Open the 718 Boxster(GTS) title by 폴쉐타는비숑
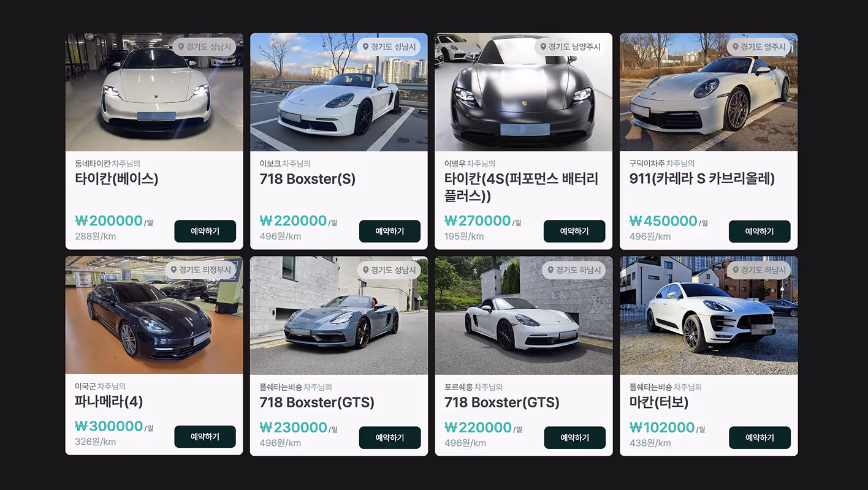The height and width of the screenshot is (490, 868). click(x=317, y=402)
